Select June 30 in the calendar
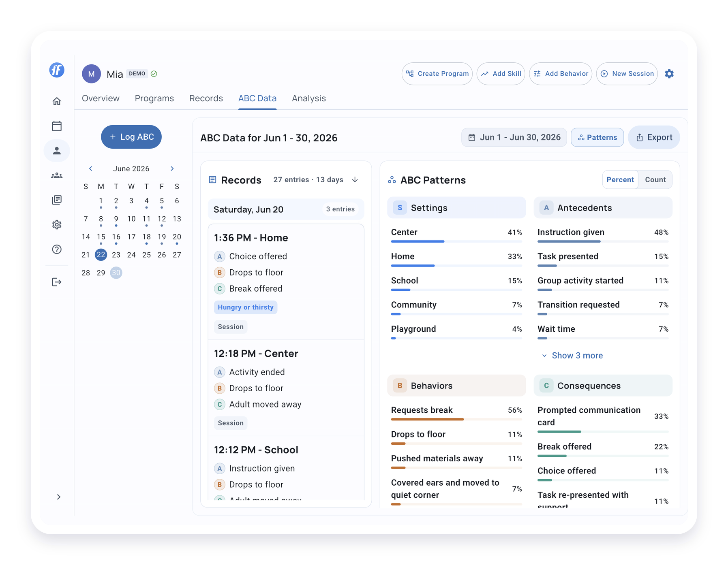This screenshot has height=565, width=728. tap(116, 273)
